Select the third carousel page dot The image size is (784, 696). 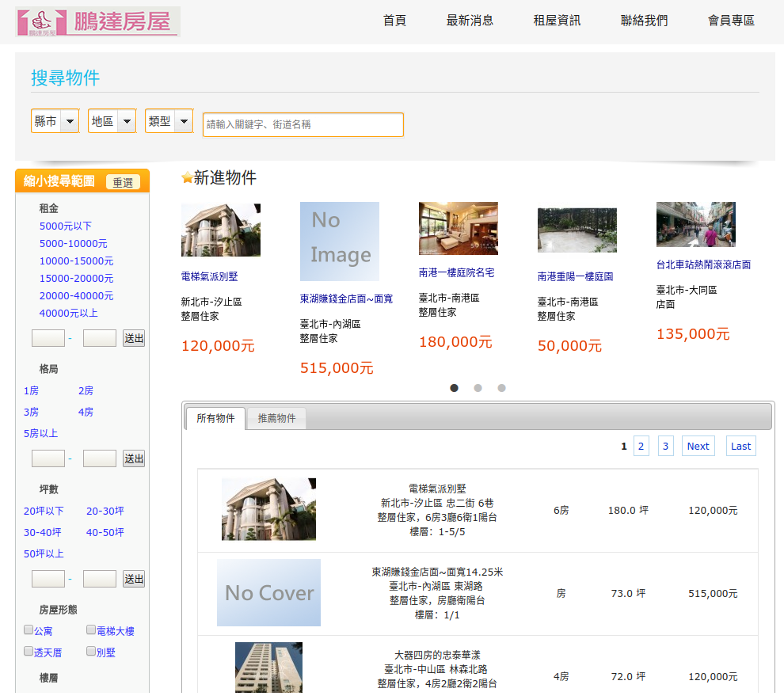point(501,388)
